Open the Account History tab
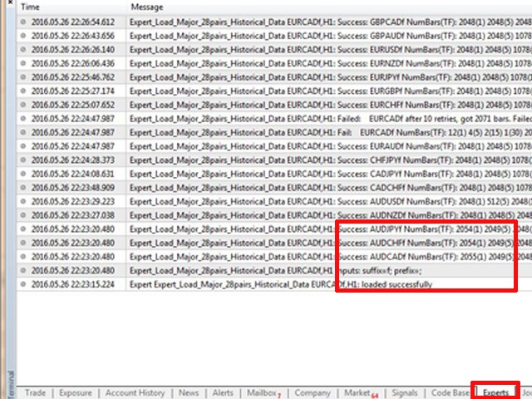This screenshot has height=399, width=532. pos(135,392)
